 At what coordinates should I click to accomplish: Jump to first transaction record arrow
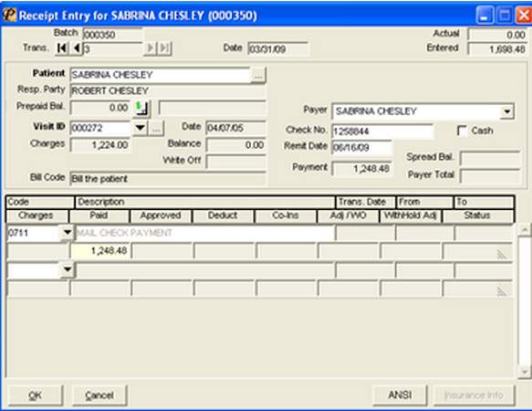(x=62, y=48)
